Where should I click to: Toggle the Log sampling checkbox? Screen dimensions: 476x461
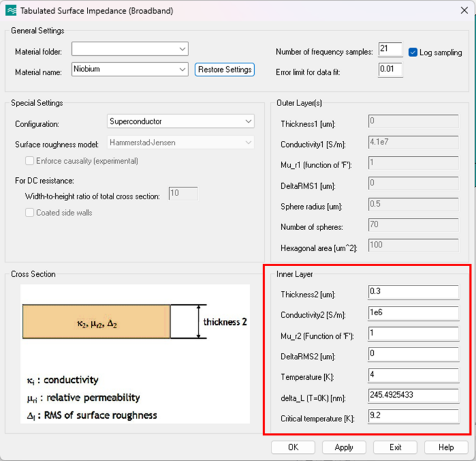(x=413, y=52)
